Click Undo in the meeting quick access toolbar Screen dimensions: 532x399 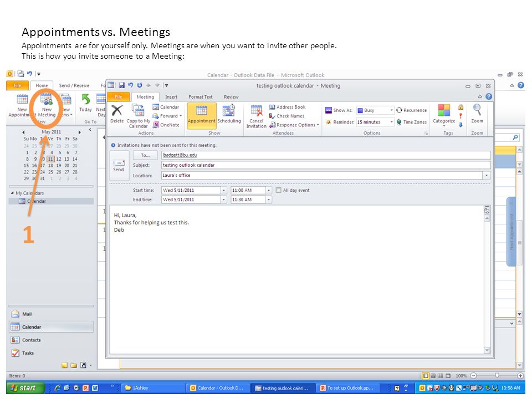(x=130, y=85)
